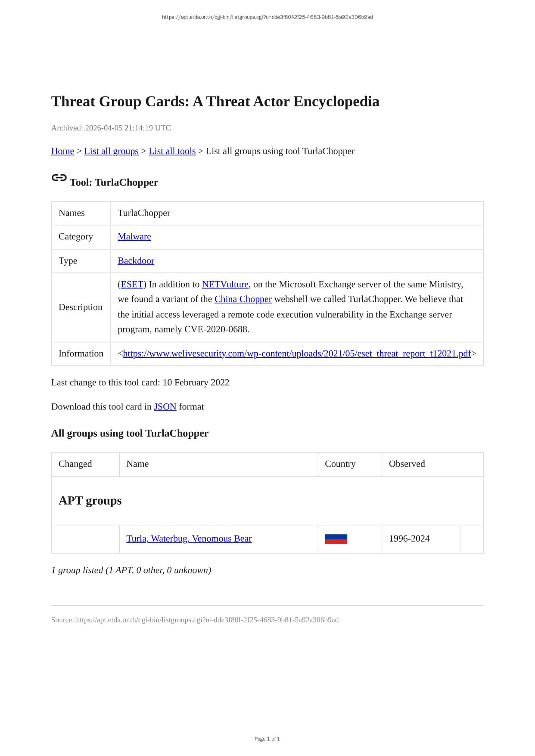Click the Observed column header

407,464
